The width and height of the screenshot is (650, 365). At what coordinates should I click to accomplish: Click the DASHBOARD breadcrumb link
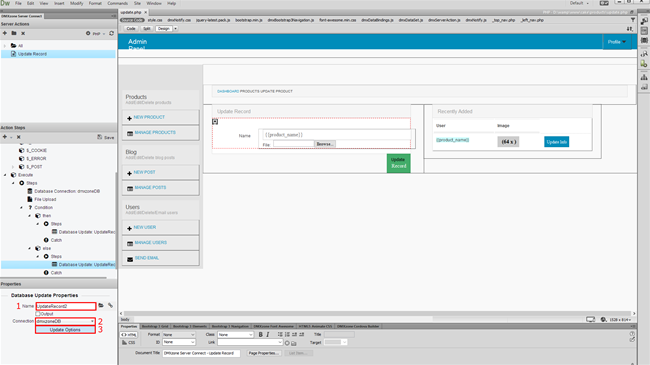pyautogui.click(x=228, y=91)
